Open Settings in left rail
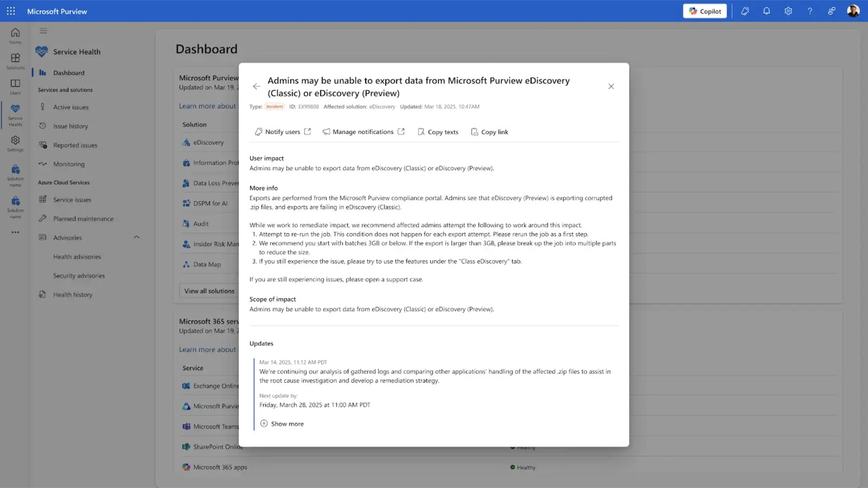This screenshot has width=868, height=488. click(15, 144)
